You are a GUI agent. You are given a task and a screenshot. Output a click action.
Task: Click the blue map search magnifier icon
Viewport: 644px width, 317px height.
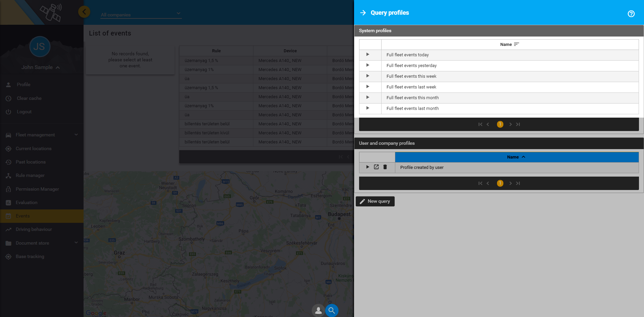coord(332,310)
